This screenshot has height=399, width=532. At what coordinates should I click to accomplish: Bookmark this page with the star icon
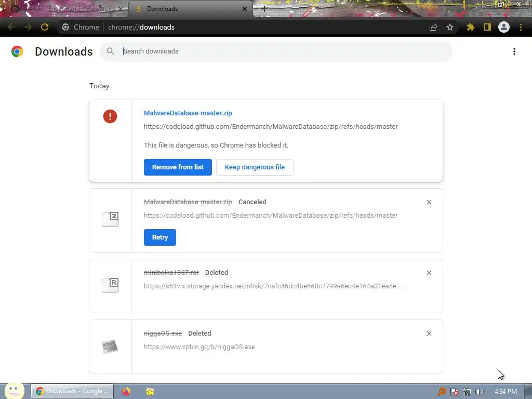click(450, 27)
